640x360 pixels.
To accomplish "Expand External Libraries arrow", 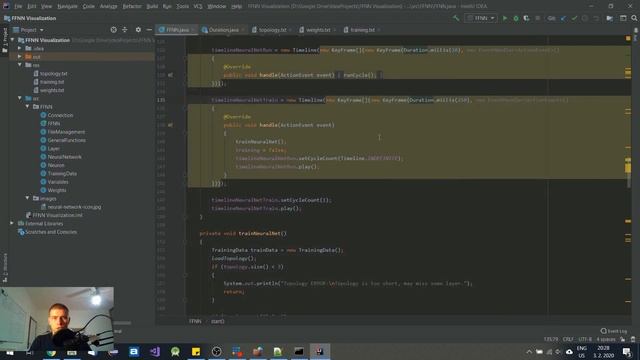I will click(12, 223).
